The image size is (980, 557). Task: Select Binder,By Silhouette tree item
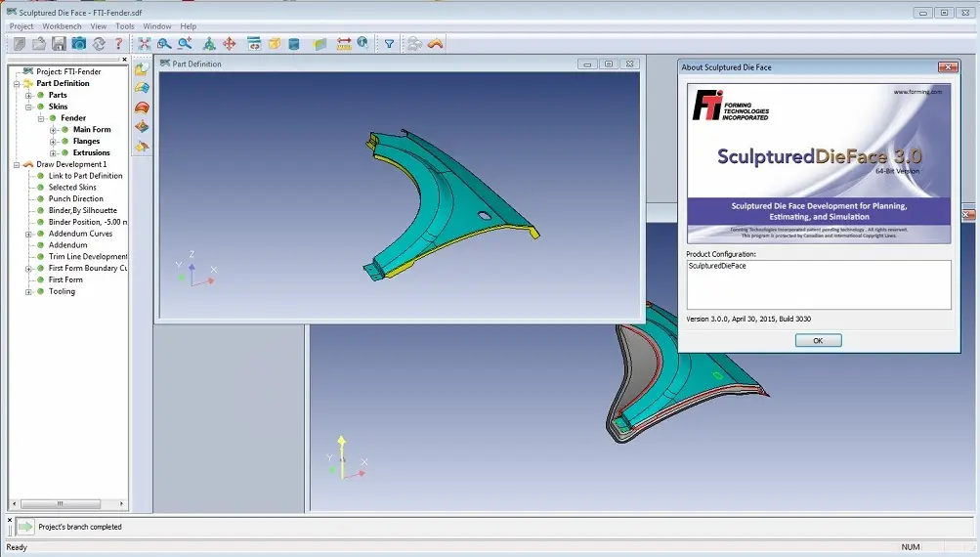pos(82,211)
